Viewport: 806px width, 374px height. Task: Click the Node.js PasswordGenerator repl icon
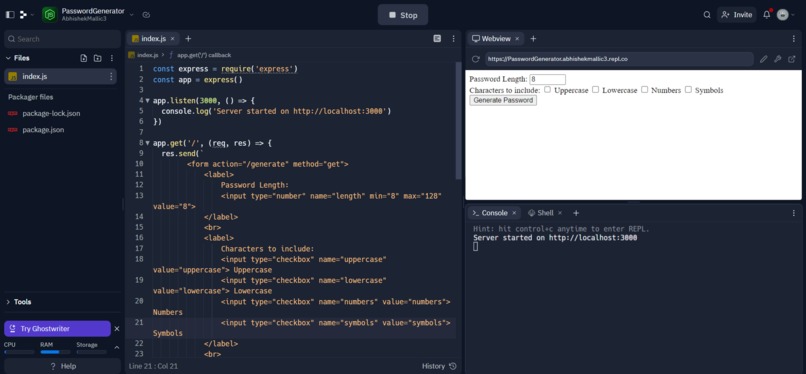[x=50, y=15]
